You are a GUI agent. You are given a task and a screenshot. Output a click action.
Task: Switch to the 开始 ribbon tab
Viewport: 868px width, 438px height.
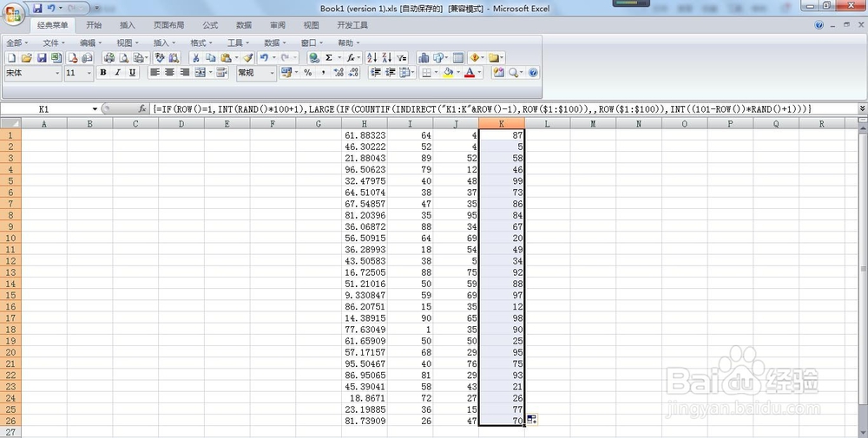click(x=94, y=25)
